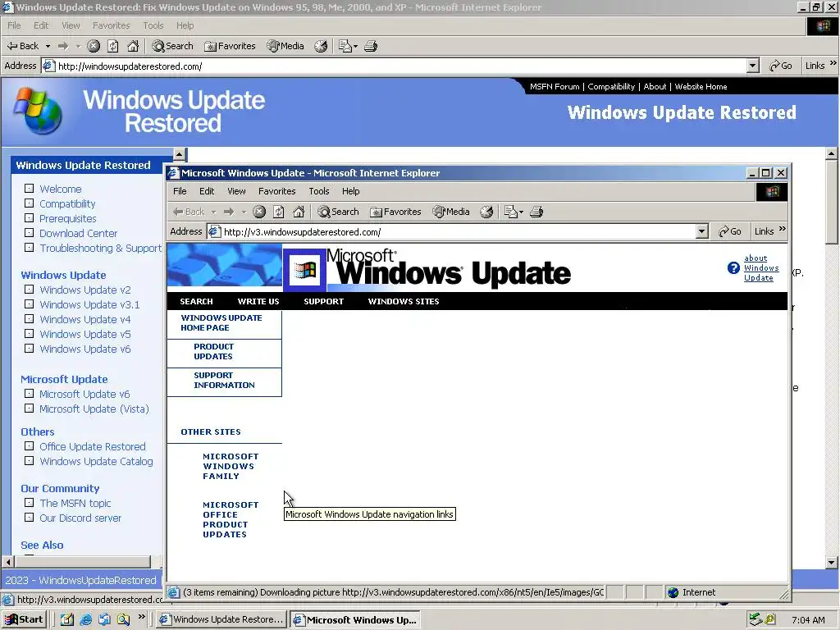Click blue question mark help icon

pyautogui.click(x=733, y=268)
